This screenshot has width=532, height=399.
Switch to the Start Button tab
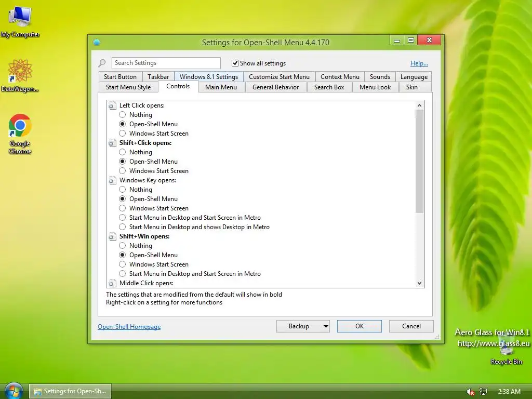[x=120, y=77]
